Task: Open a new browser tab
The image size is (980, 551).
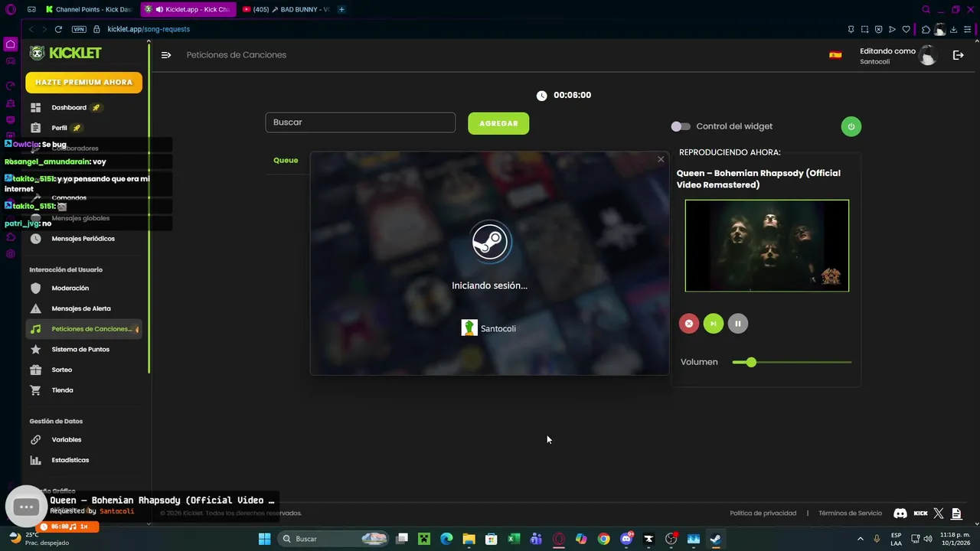Action: (x=341, y=9)
